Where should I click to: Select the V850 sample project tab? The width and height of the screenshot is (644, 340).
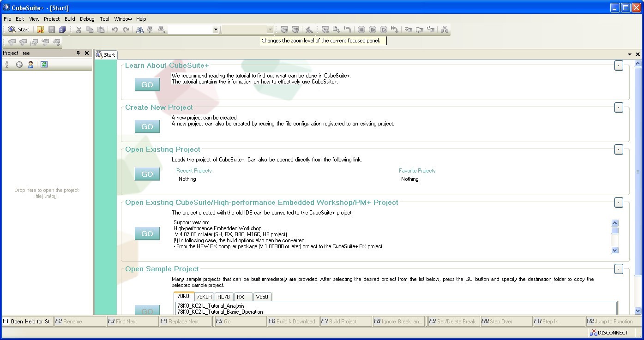[x=262, y=297]
